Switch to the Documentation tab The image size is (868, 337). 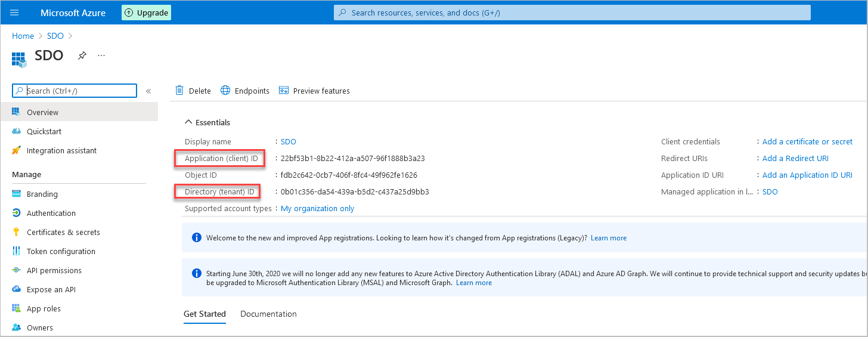(268, 314)
